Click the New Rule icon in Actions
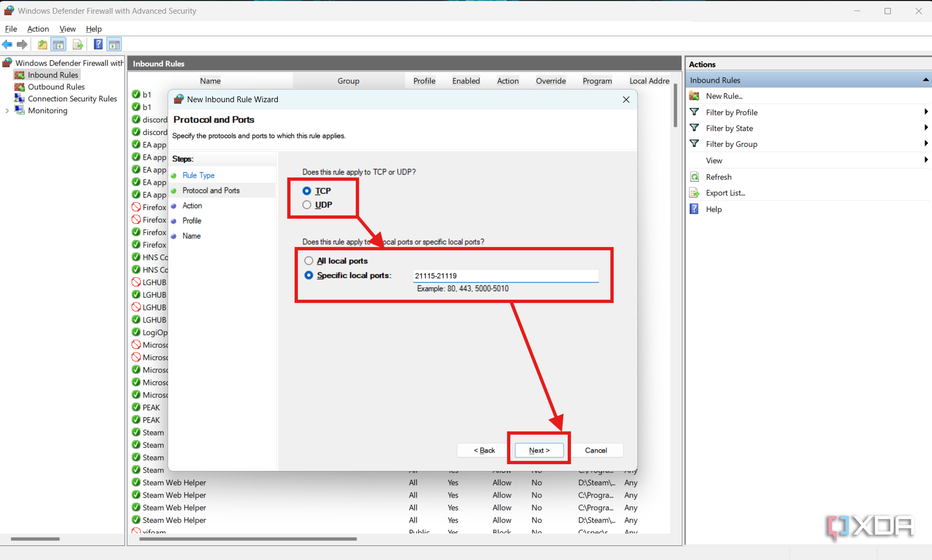This screenshot has width=932, height=560. point(695,96)
